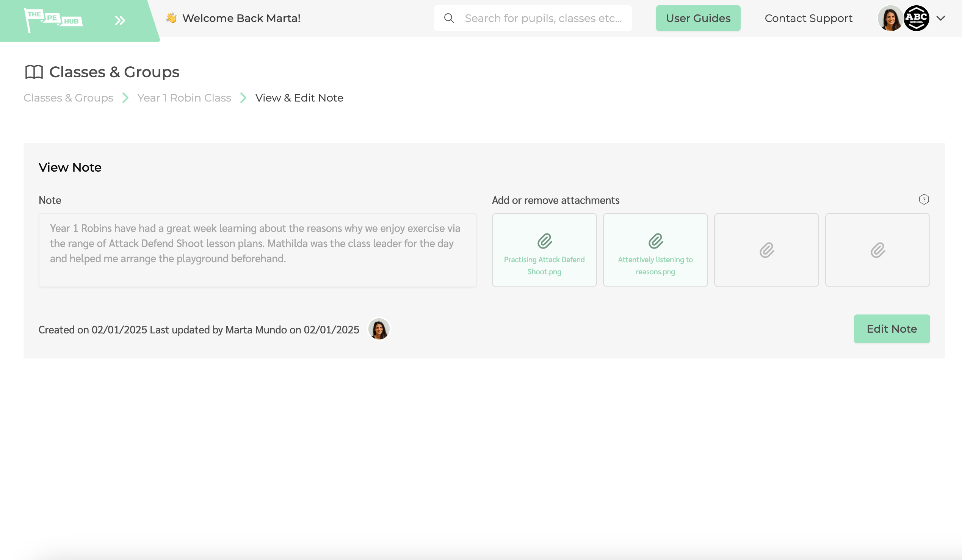Click the user profile avatar thumbnail

[x=891, y=18]
